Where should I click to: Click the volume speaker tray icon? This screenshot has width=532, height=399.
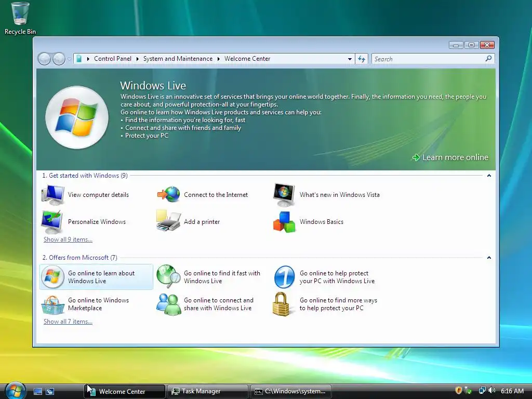point(492,391)
